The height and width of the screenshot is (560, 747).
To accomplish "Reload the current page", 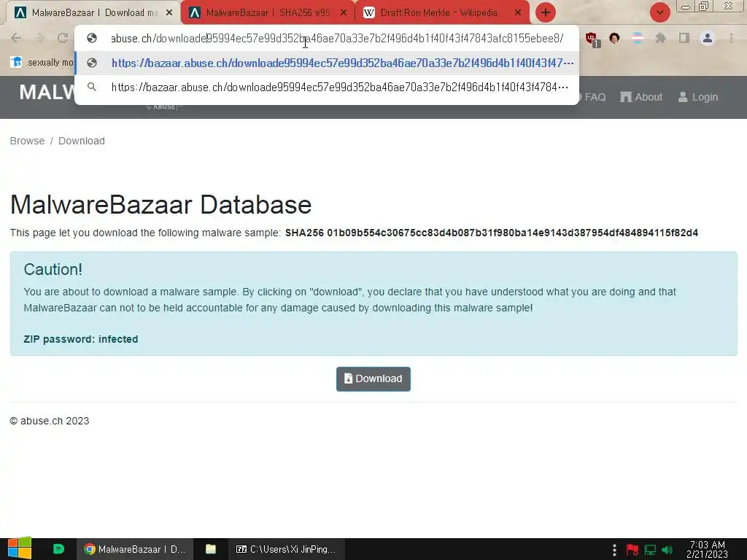I will (x=63, y=38).
